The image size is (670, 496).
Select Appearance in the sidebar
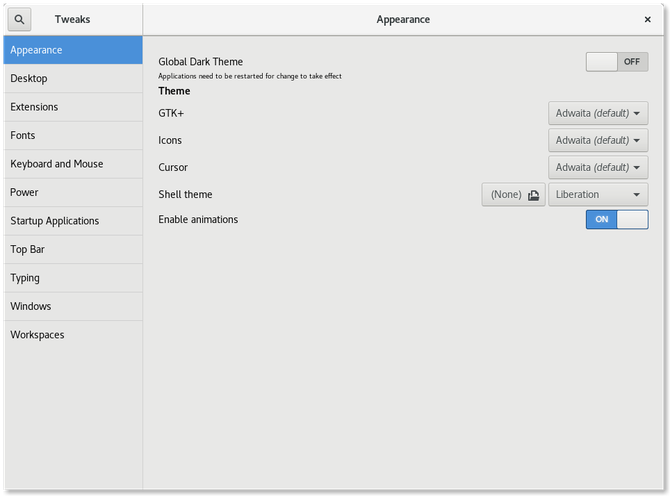point(73,50)
